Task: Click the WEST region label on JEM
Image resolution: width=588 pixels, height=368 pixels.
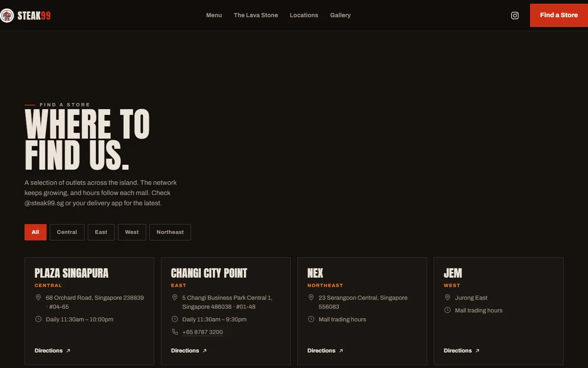Action: coord(452,286)
